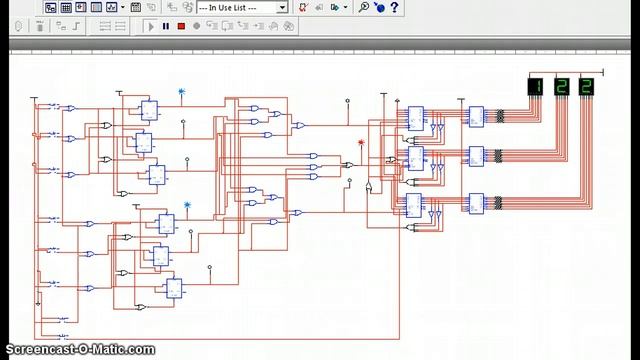Toggle a breakpoint with hand icon
Image resolution: width=640 pixels, height=360 pixels.
tap(273, 26)
